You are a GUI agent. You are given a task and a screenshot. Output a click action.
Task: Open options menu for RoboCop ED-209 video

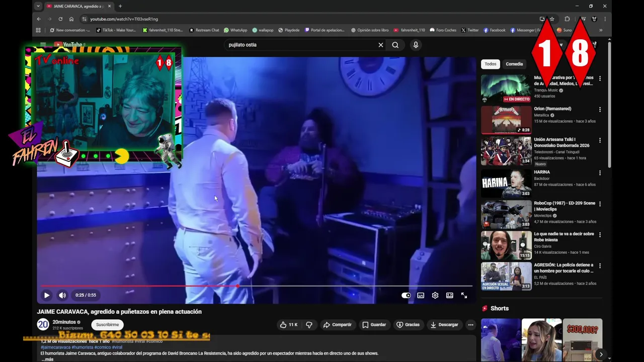click(600, 204)
